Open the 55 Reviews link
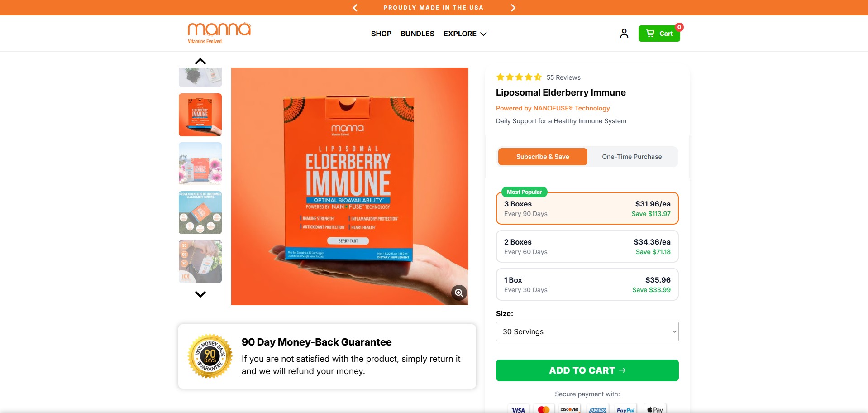868x413 pixels. coord(563,77)
